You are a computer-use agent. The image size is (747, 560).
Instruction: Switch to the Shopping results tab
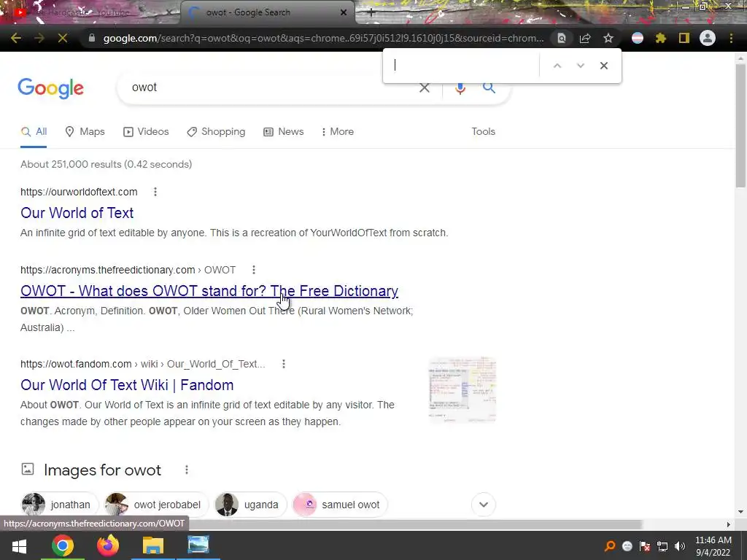[x=216, y=132]
